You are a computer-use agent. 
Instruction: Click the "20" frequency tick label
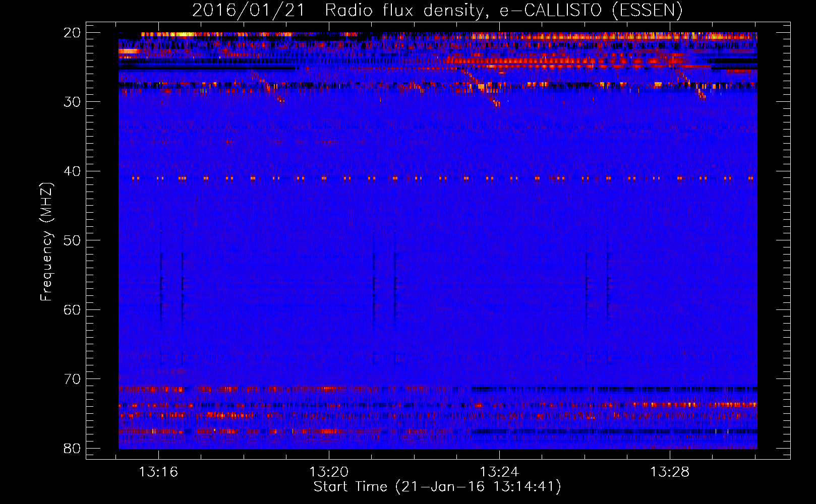coord(72,33)
